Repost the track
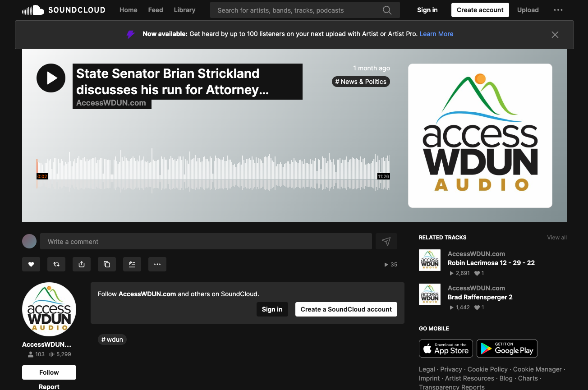Screen dimensions: 588x390 56,264
